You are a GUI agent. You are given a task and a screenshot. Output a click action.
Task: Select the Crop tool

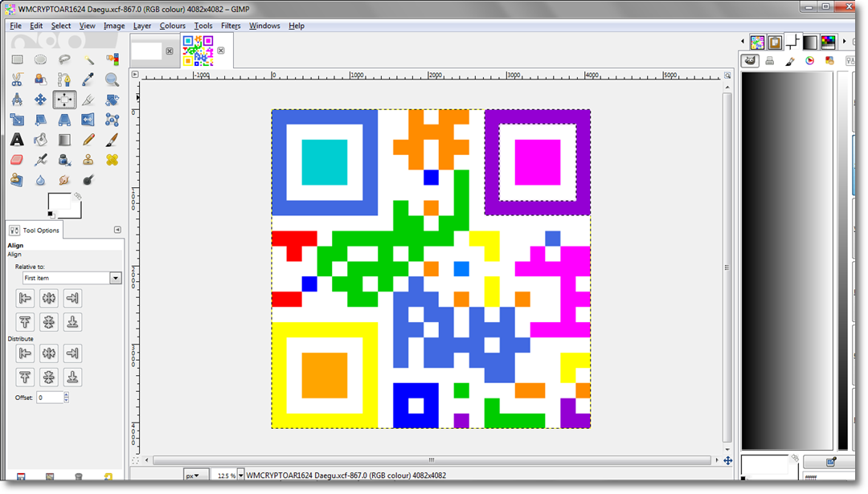pos(88,100)
